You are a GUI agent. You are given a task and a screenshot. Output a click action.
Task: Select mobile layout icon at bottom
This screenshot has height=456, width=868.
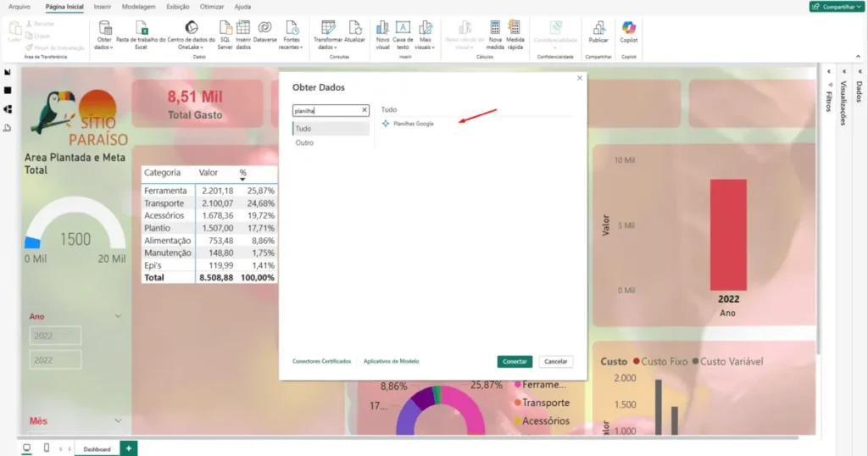click(x=47, y=448)
